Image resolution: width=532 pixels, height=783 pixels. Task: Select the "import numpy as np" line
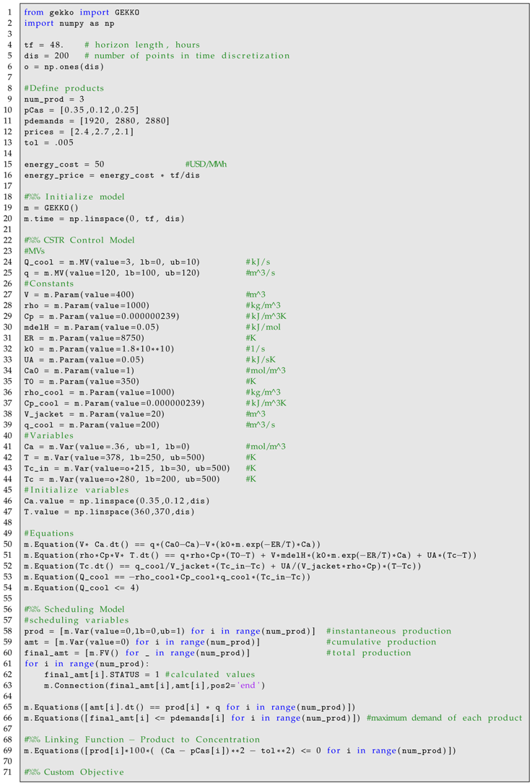[69, 23]
